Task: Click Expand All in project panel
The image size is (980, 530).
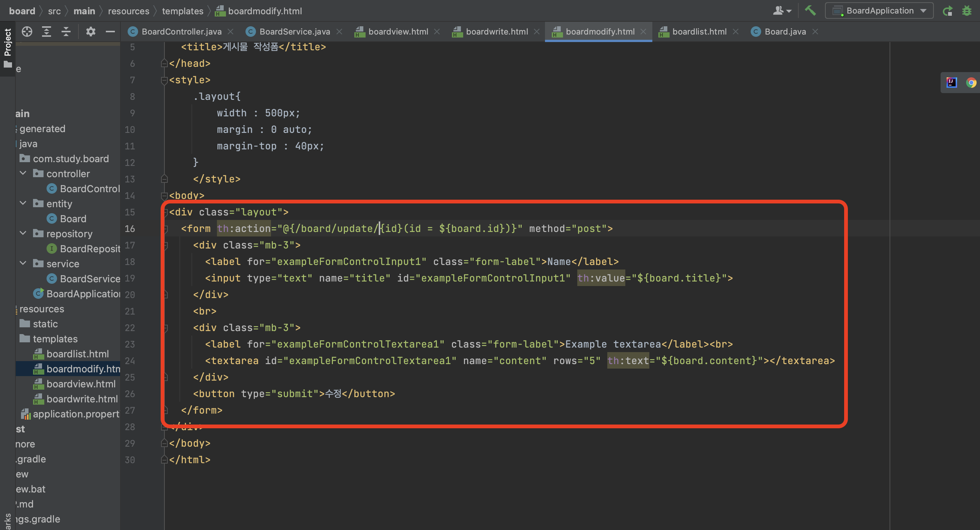Action: point(47,32)
